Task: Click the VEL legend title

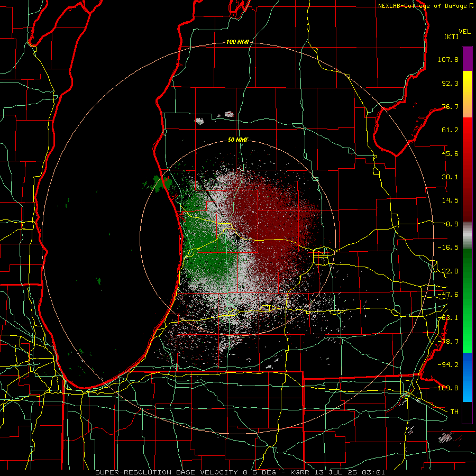Action: tap(464, 32)
